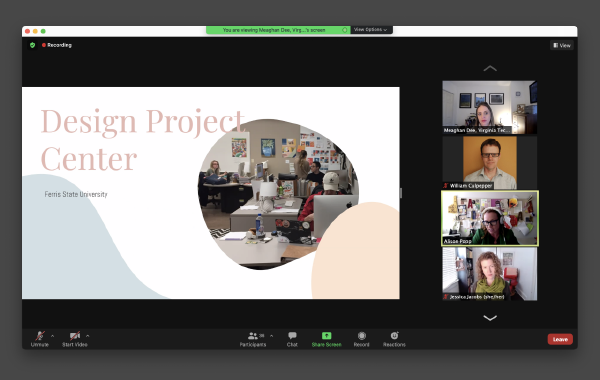Click the green macOS full screen window button
600x380 pixels.
(43, 31)
